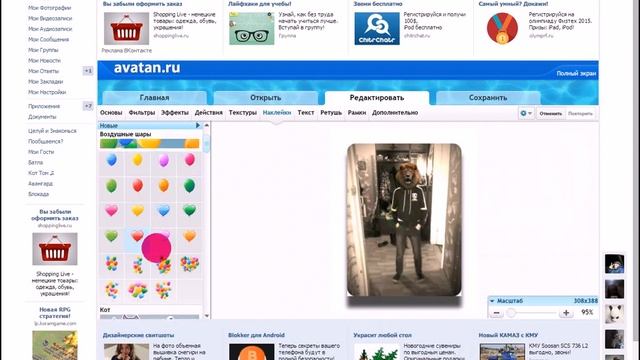Add the dark green heart balloon sticker
The image size is (640, 360).
point(189,210)
